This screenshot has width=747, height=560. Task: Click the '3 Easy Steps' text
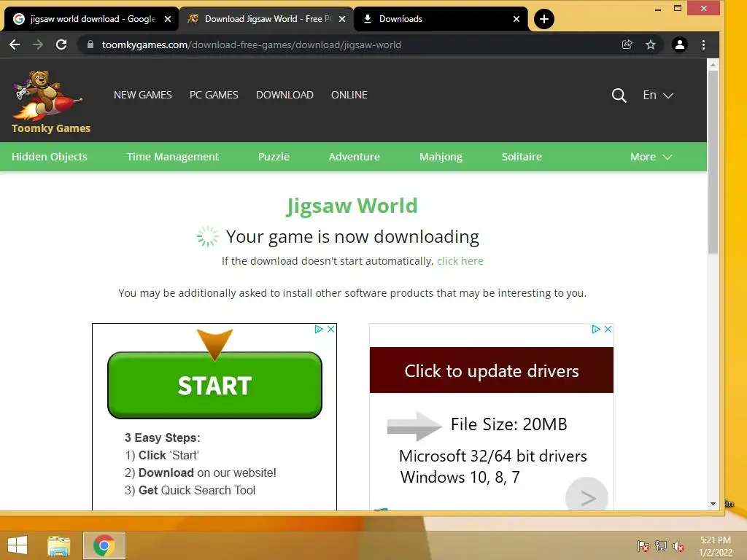click(163, 437)
